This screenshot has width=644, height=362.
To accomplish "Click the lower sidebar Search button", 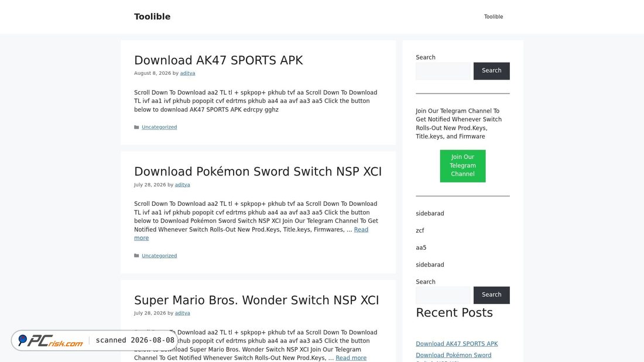I will pyautogui.click(x=491, y=295).
